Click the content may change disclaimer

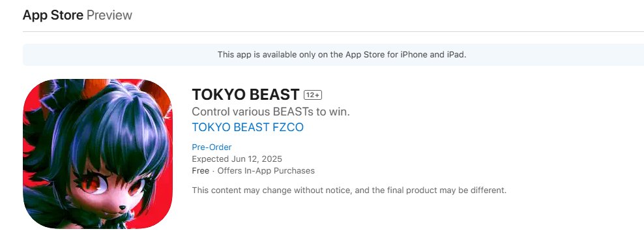pos(349,191)
